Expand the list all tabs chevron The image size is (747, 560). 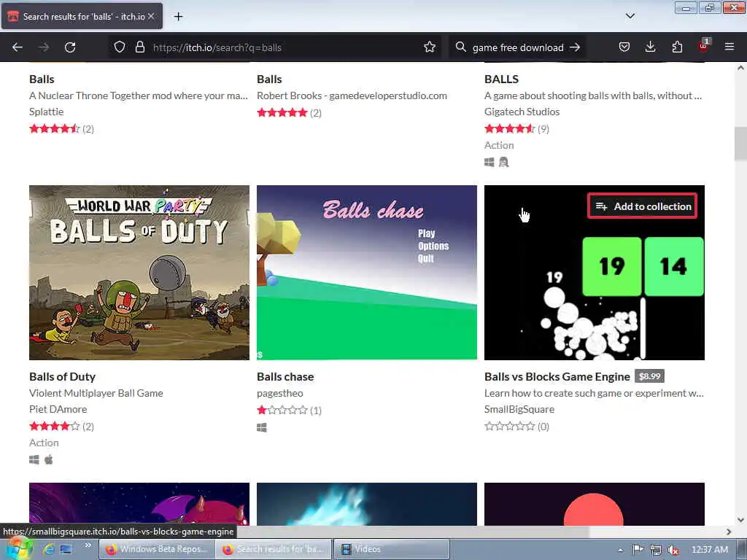coord(630,16)
